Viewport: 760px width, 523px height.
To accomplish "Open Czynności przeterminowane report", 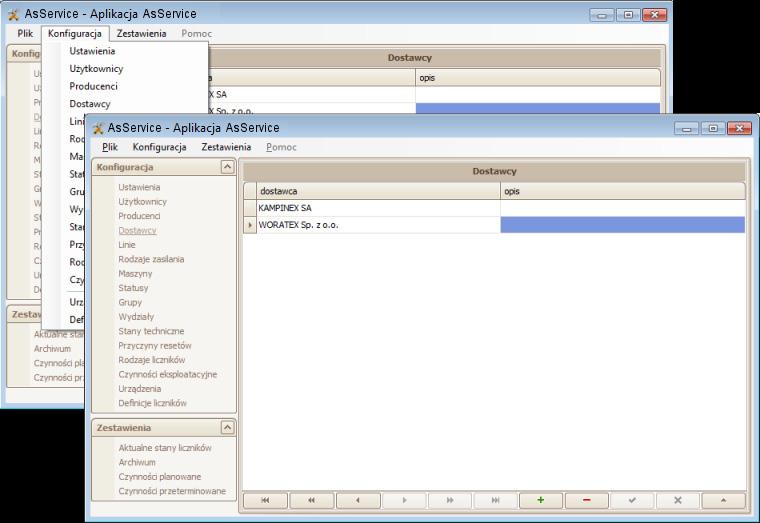I will coord(172,491).
